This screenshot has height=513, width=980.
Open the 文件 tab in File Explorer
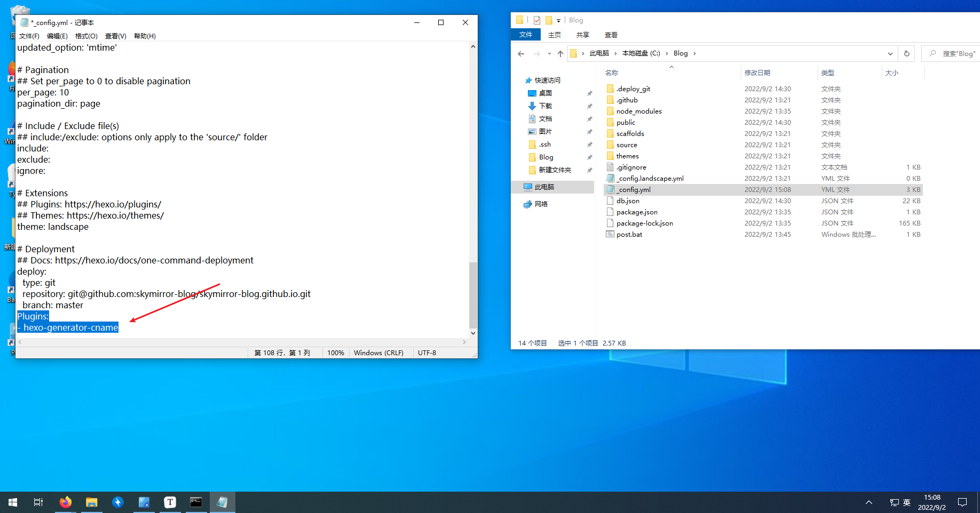click(526, 35)
